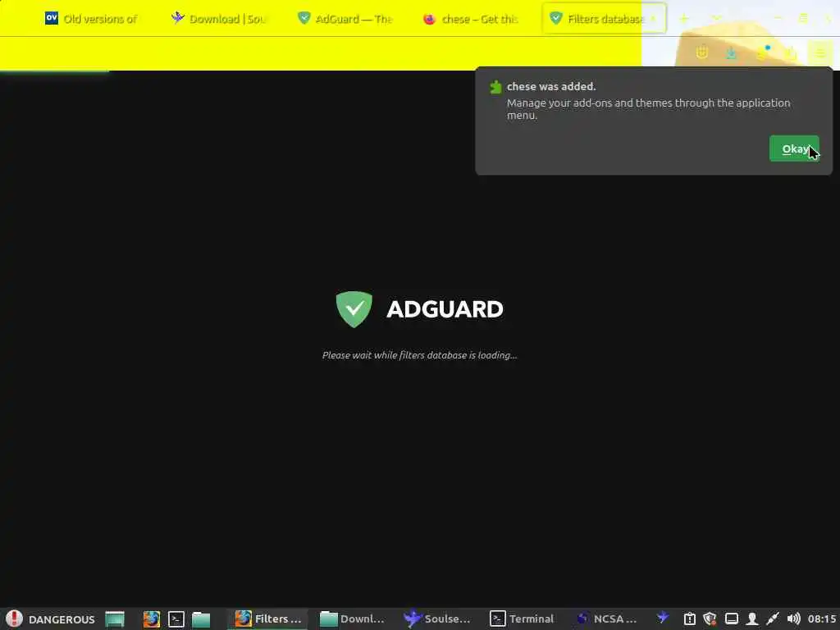This screenshot has width=840, height=630.
Task: Open the volume speaker tray icon
Action: pos(794,619)
